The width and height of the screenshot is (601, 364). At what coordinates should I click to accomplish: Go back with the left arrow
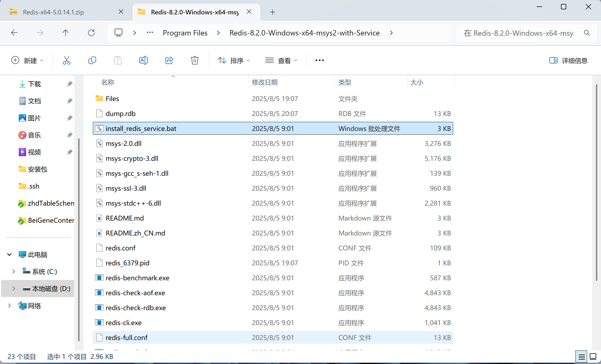[14, 33]
